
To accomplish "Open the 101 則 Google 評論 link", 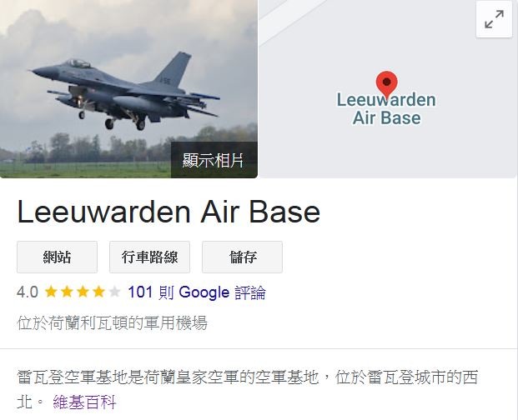I will [x=197, y=292].
